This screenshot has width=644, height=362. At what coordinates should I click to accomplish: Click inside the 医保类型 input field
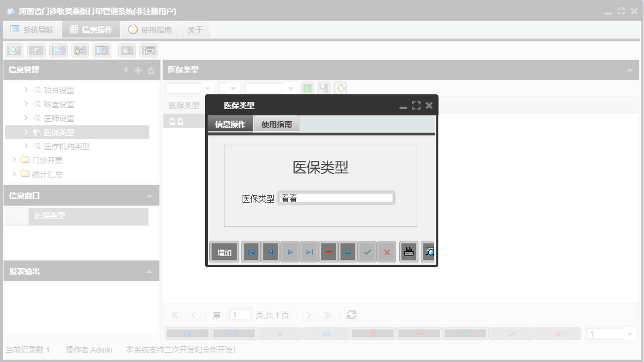click(x=337, y=197)
